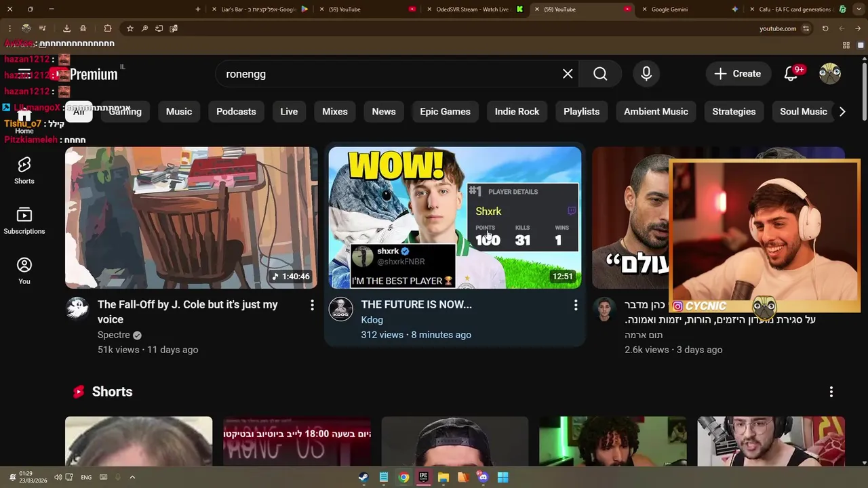Open THE FUTURE IS NOW video title
Screen dimensions: 868x488
[416, 305]
